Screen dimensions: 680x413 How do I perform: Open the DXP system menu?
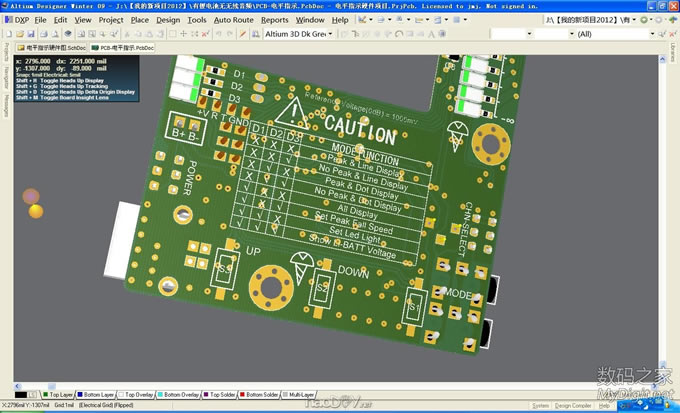pos(18,19)
